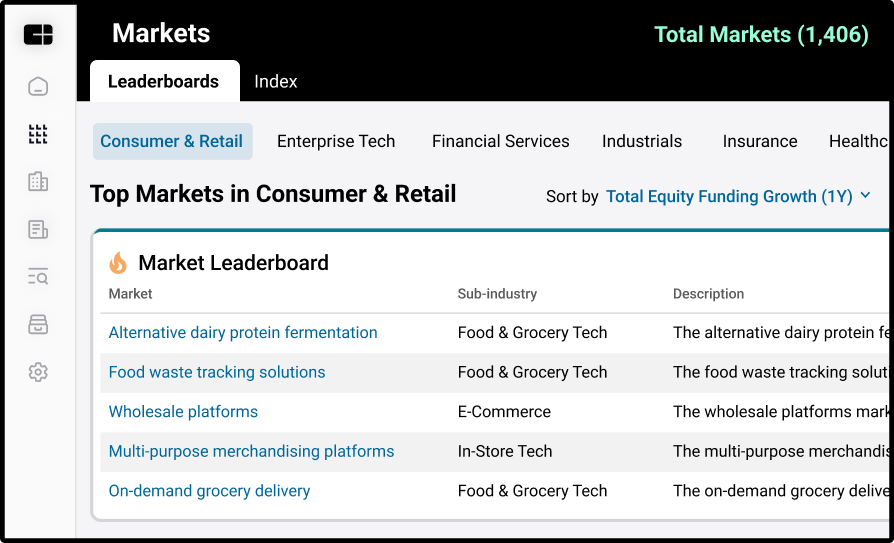Choose the Financial Services category

click(x=501, y=141)
